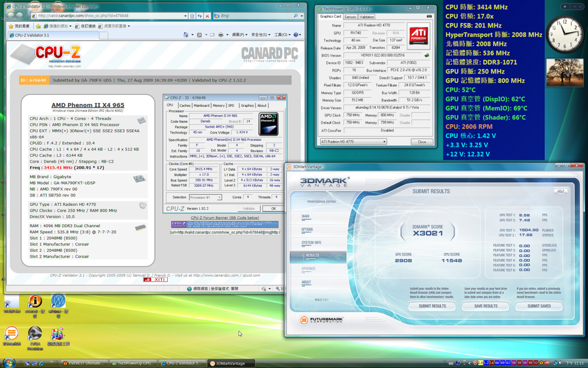588x368 pixels.
Task: Open Favorites with the star button
Action: point(20,26)
